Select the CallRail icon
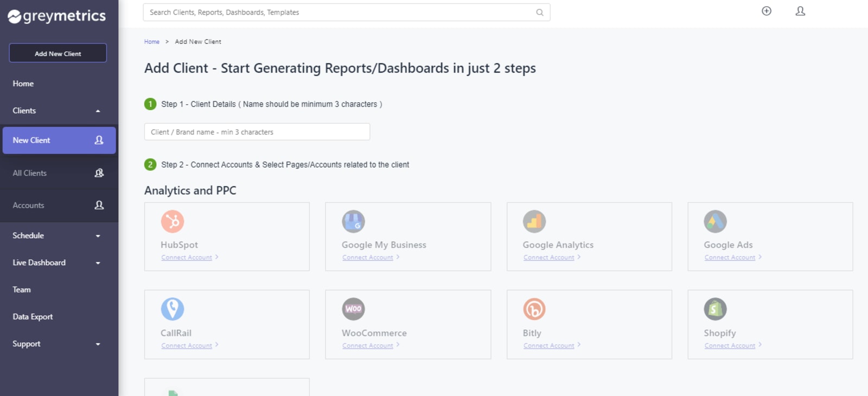This screenshot has width=868, height=396. coord(173,309)
